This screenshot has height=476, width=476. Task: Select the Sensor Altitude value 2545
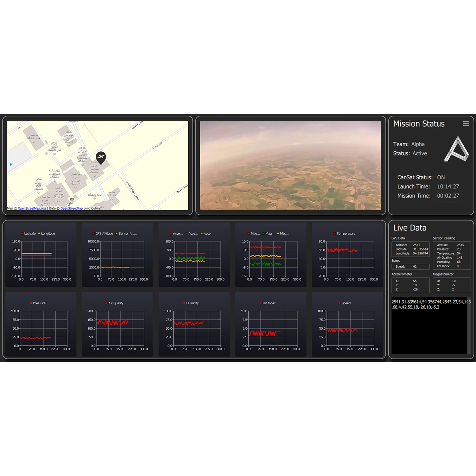point(460,245)
